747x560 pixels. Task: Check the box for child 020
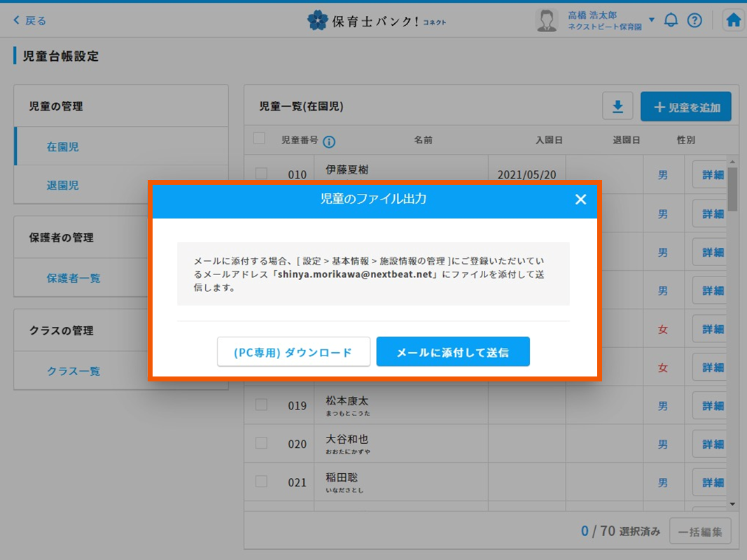261,443
